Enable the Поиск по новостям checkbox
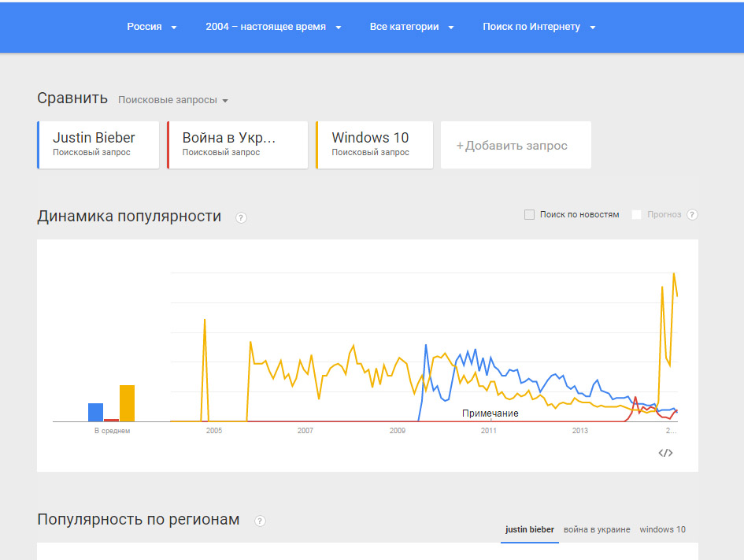 pos(530,214)
